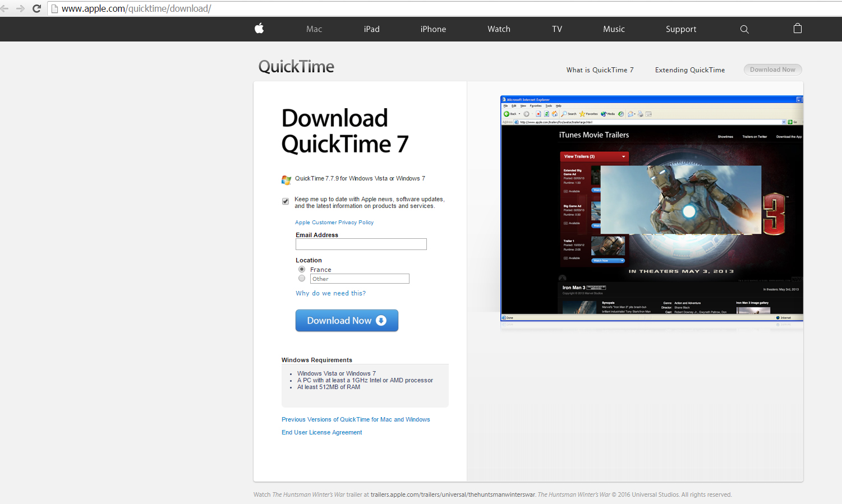Click the blue Download Now button
Screen dimensions: 842x504
[347, 321]
